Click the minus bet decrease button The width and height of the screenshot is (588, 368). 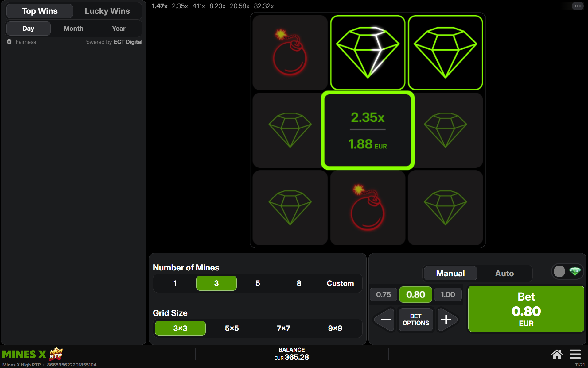[385, 320]
